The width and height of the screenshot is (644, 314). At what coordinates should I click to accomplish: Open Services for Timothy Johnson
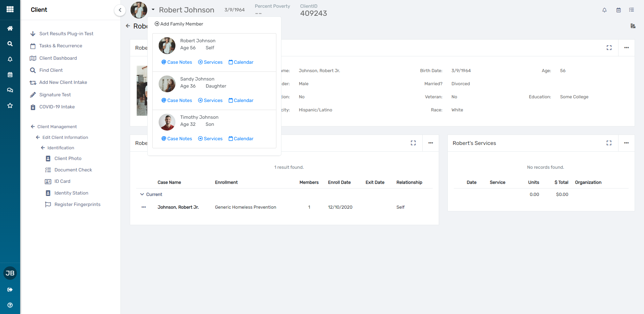pos(210,139)
